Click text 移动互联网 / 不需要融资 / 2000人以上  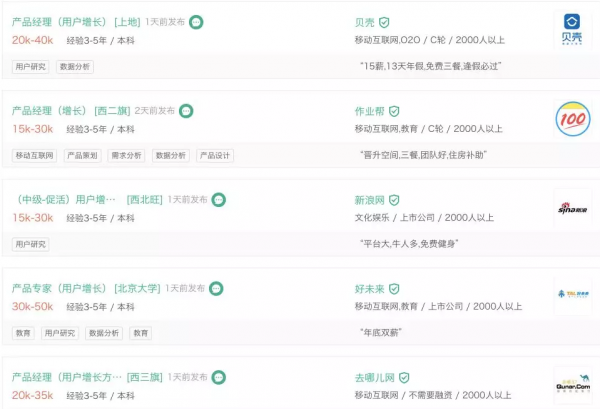pos(433,395)
